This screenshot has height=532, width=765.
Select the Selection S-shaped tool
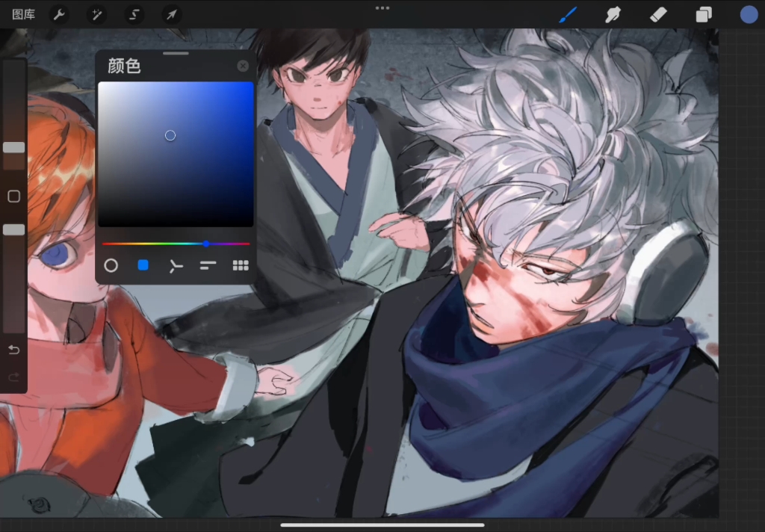[x=134, y=15]
